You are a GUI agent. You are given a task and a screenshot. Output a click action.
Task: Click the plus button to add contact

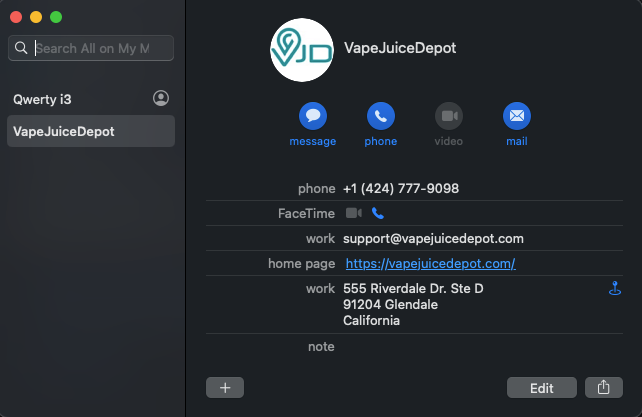pos(225,388)
